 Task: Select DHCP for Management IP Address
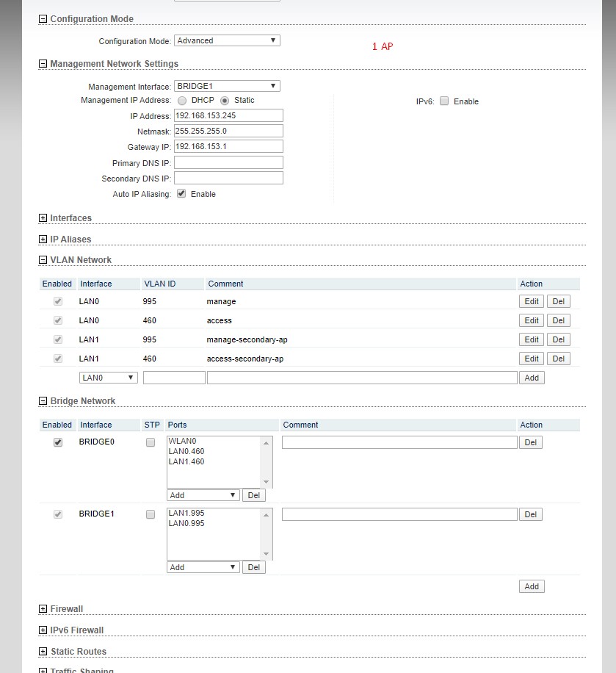(181, 101)
